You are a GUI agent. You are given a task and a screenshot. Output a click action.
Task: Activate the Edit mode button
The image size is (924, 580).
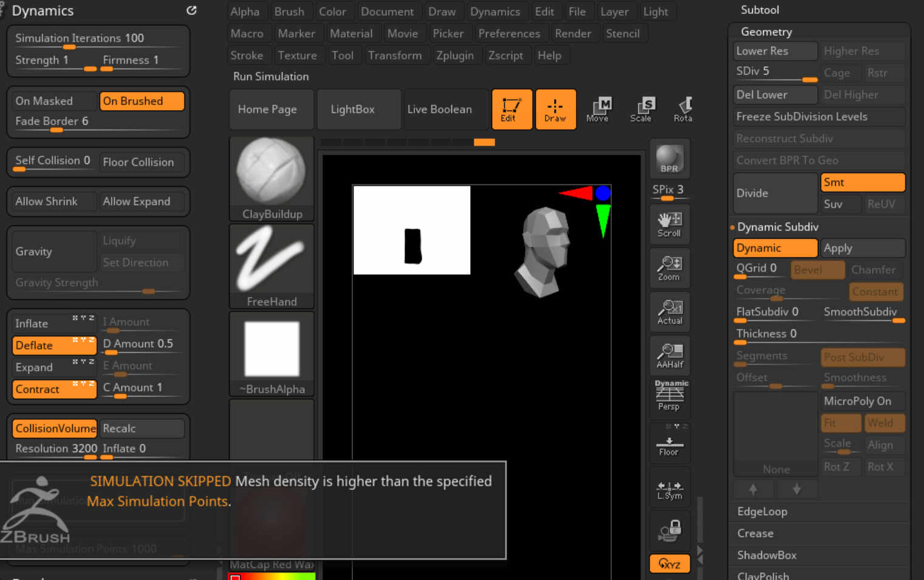coord(512,109)
